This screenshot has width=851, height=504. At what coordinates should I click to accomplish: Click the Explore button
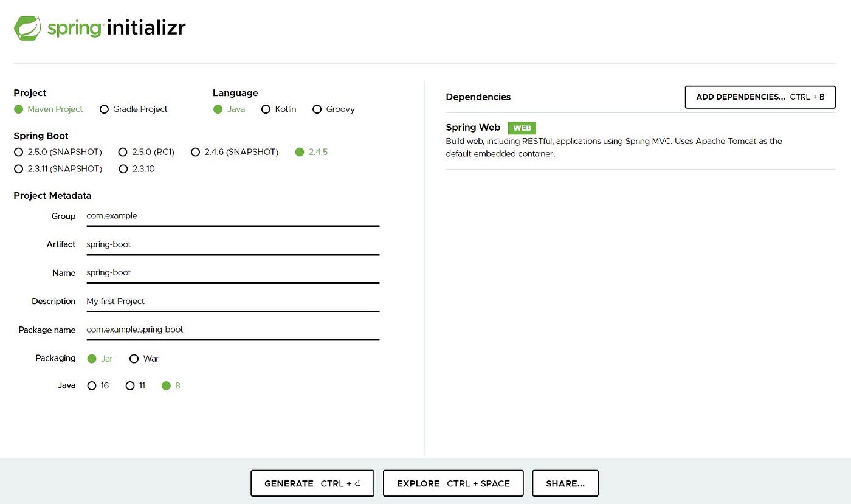pyautogui.click(x=453, y=483)
